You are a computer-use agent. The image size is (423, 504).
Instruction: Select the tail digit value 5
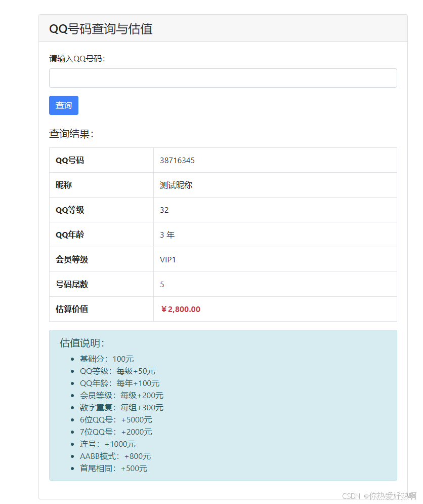(162, 285)
